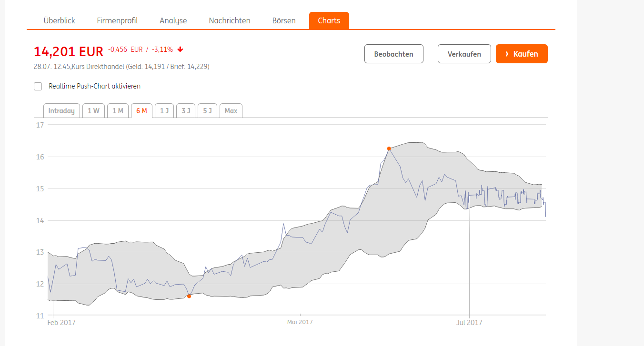Viewport: 644px width, 346px height.
Task: Show the Intraday chart range
Action: (61, 111)
